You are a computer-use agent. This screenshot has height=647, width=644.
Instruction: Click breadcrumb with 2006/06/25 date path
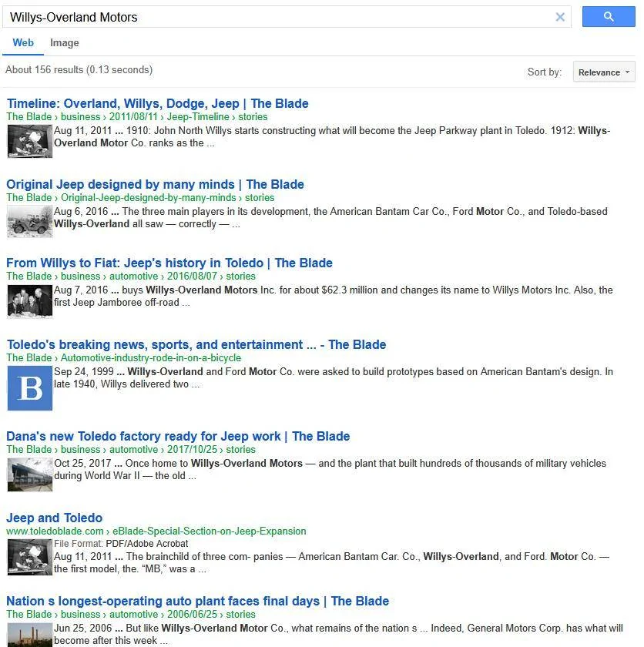(131, 615)
